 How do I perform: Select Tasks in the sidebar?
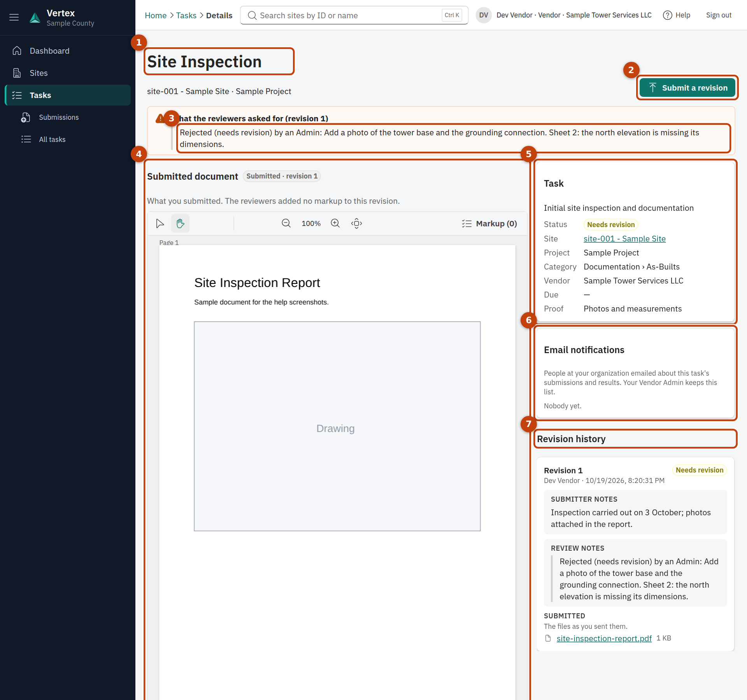(x=68, y=95)
